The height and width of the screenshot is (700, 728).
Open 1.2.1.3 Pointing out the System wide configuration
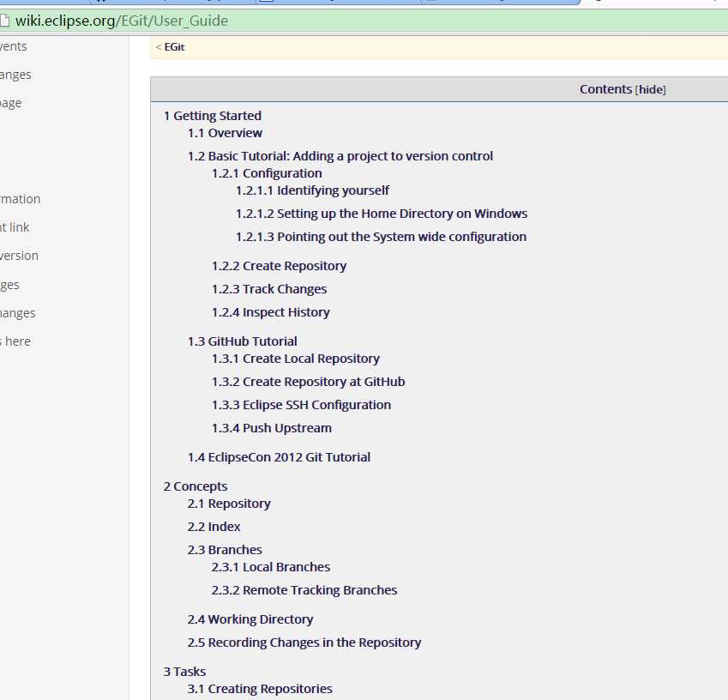(381, 237)
